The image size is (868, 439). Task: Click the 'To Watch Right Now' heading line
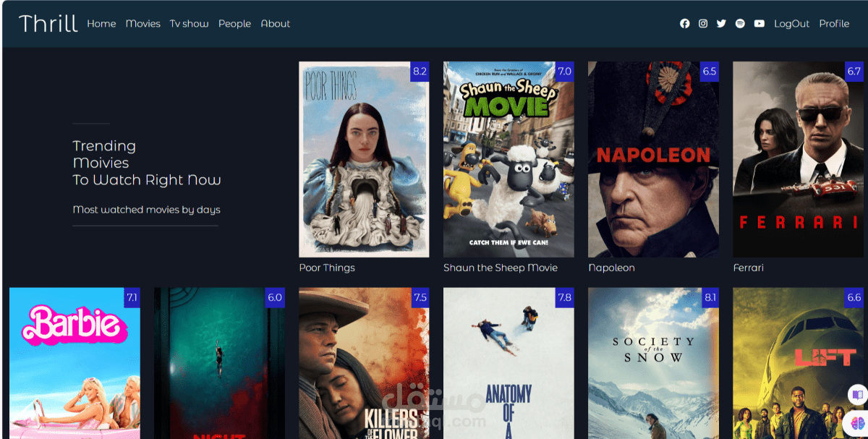146,180
